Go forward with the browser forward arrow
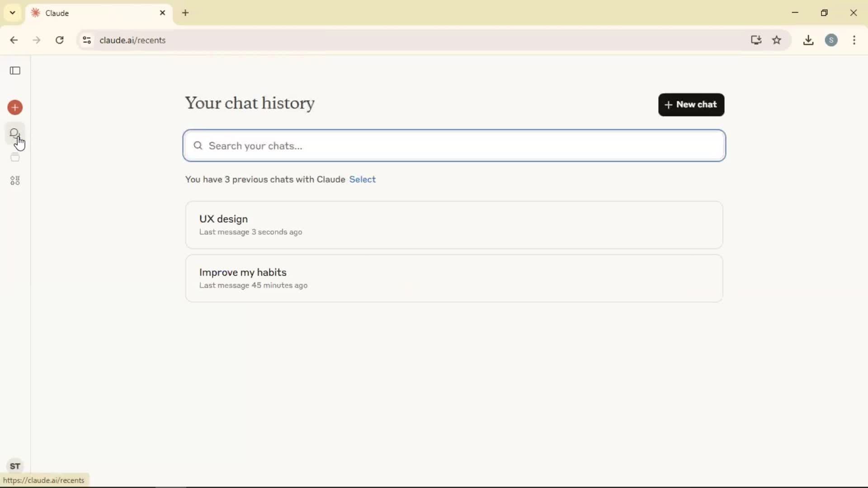This screenshot has width=868, height=488. click(x=37, y=40)
